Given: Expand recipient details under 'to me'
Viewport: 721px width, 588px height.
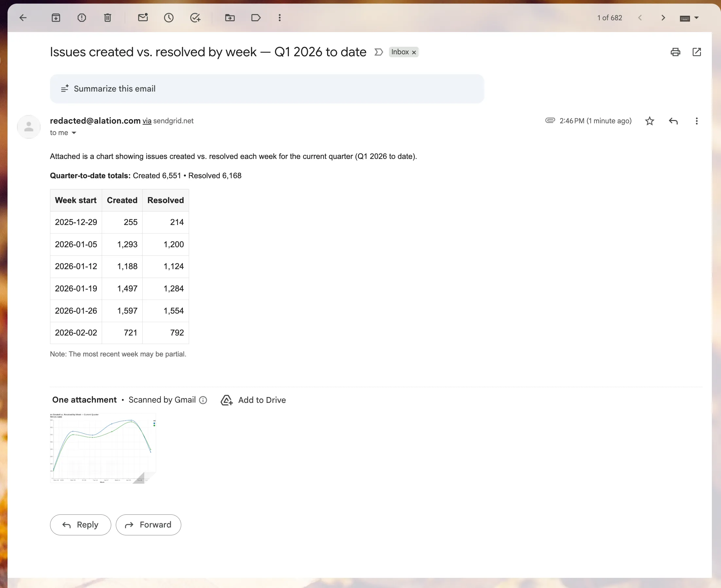Looking at the screenshot, I should coord(74,133).
